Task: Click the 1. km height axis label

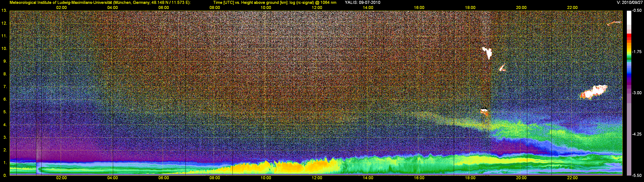Action: pos(5,163)
